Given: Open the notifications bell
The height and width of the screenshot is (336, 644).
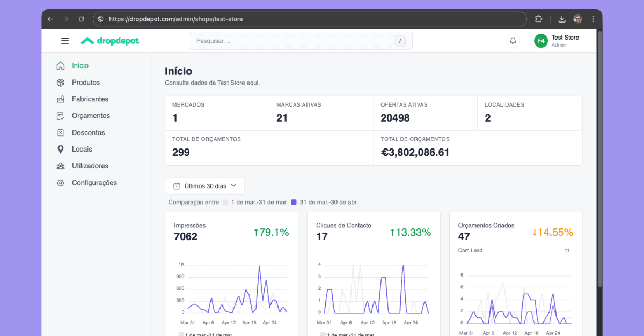Looking at the screenshot, I should click(513, 41).
